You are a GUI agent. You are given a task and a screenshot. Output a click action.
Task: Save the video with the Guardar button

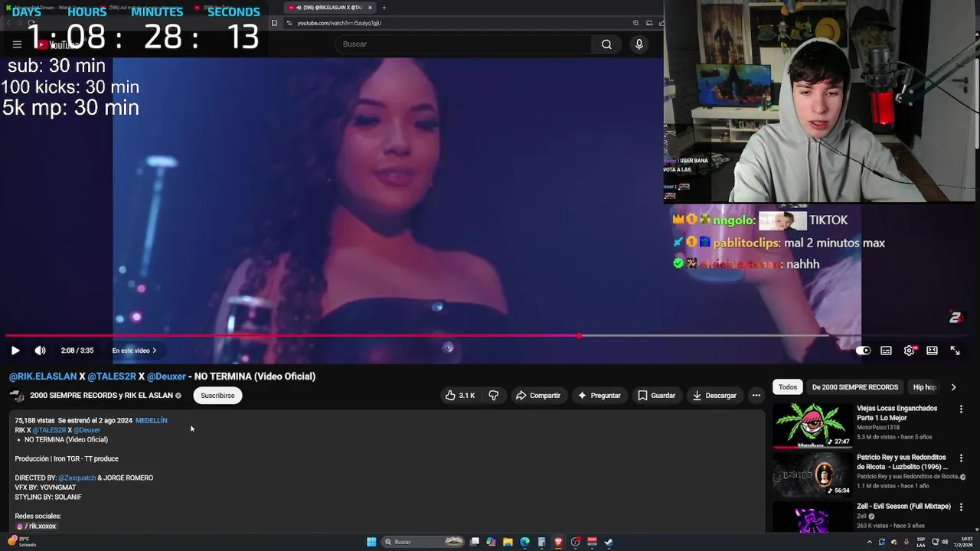point(657,396)
